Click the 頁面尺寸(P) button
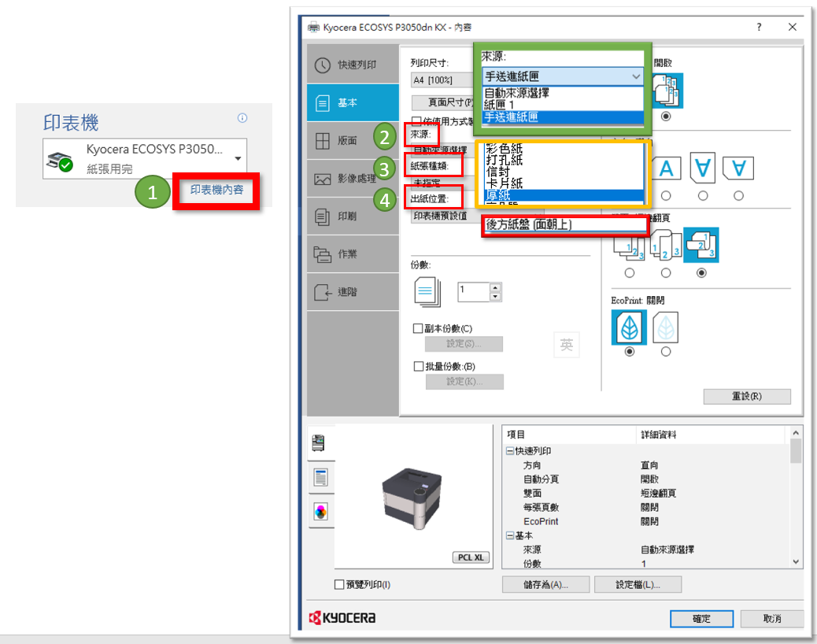 pos(443,102)
